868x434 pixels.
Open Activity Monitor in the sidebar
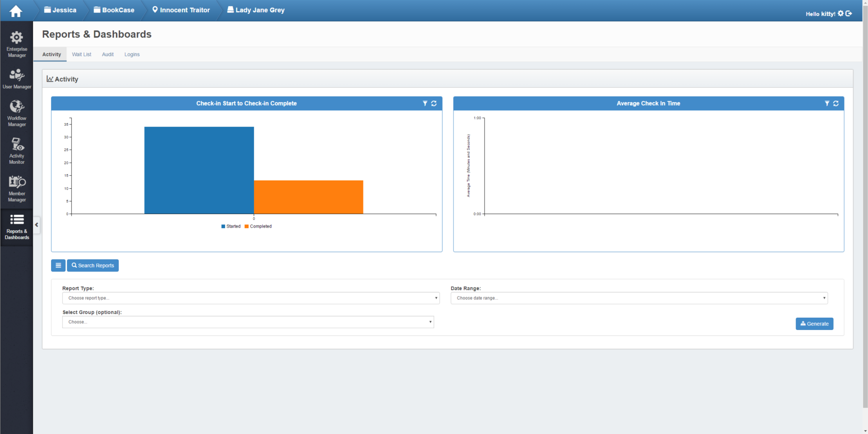[17, 151]
